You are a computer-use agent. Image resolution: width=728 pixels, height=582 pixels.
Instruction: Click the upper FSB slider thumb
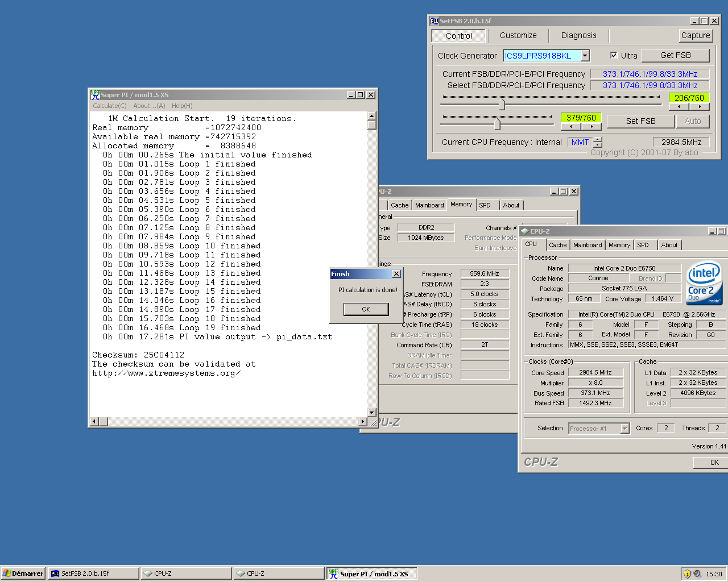pyautogui.click(x=502, y=104)
